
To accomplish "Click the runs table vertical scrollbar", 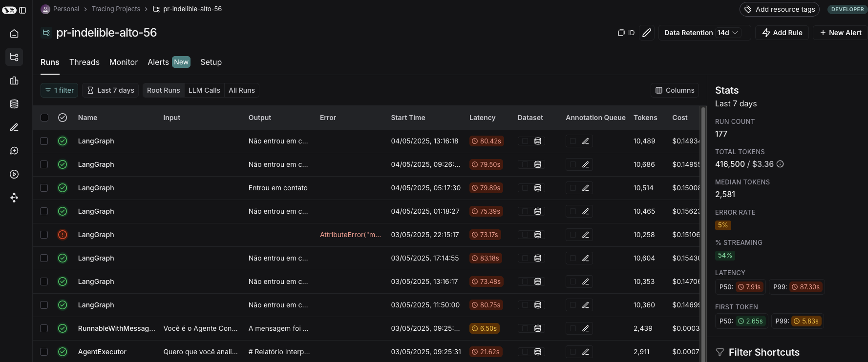I will click(703, 234).
